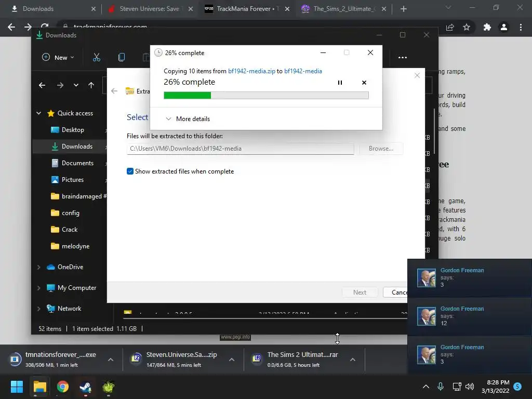Click Chrome's forward navigation arrow
Screen dimensions: 532x399
pyautogui.click(x=28, y=27)
